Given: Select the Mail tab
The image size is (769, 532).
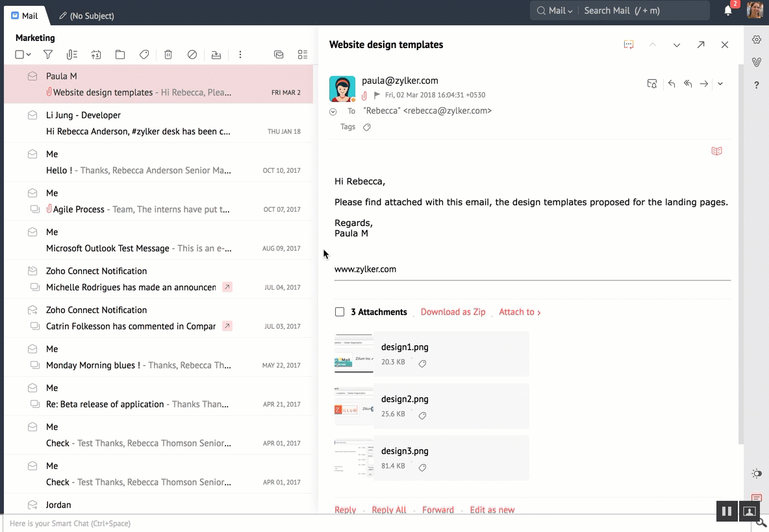Looking at the screenshot, I should pos(25,16).
